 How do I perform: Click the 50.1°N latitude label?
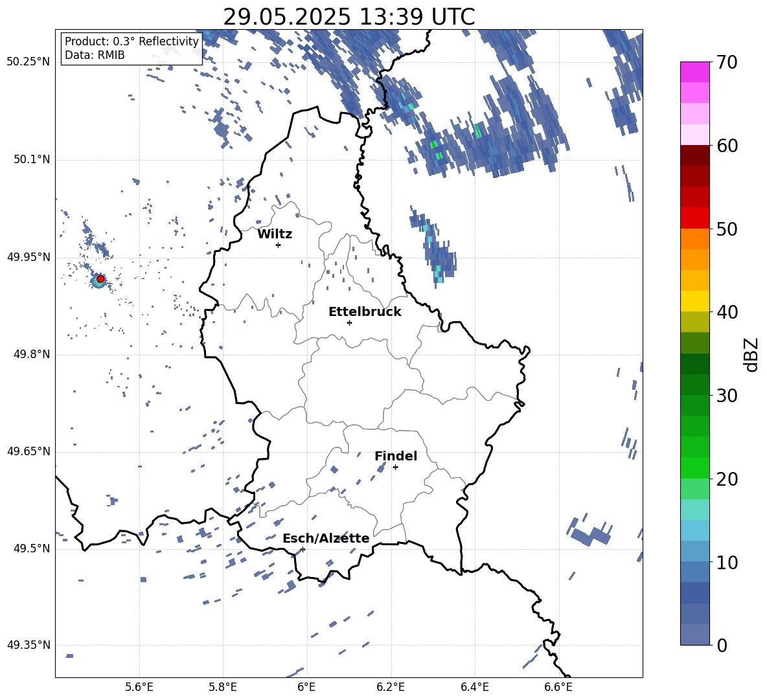32,159
